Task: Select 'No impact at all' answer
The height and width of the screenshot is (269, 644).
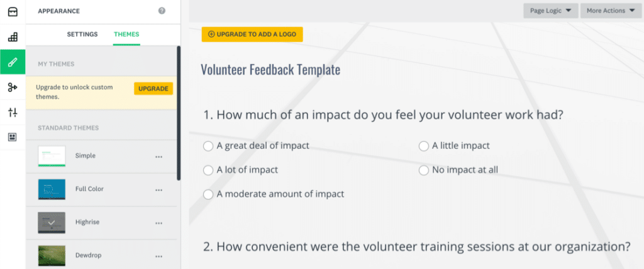Action: (424, 170)
